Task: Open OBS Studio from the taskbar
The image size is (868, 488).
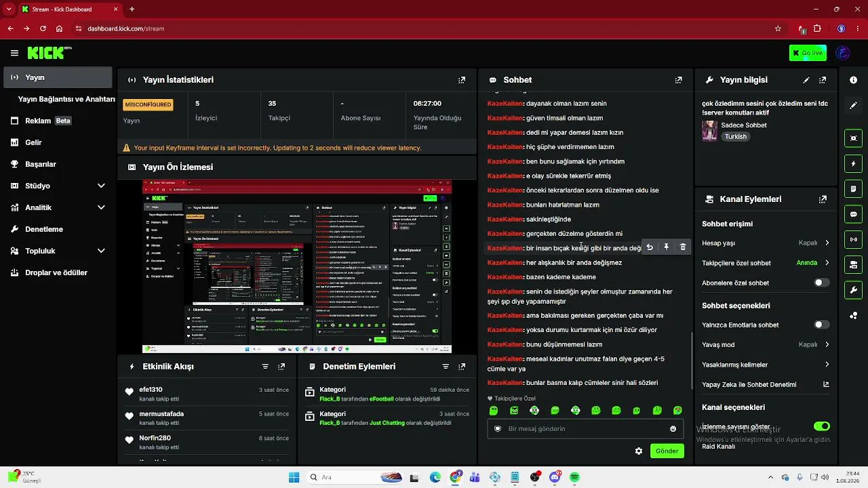Action: pyautogui.click(x=535, y=477)
